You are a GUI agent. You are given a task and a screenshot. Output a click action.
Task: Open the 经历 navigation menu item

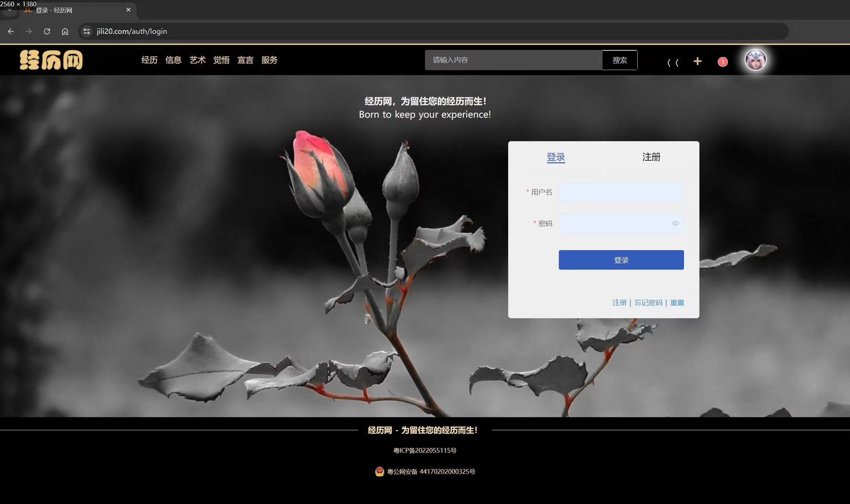(149, 60)
